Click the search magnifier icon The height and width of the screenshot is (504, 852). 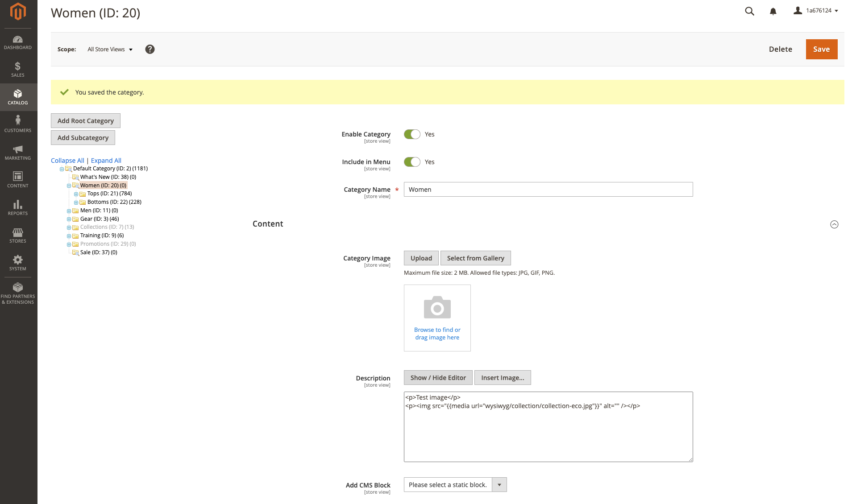click(749, 11)
